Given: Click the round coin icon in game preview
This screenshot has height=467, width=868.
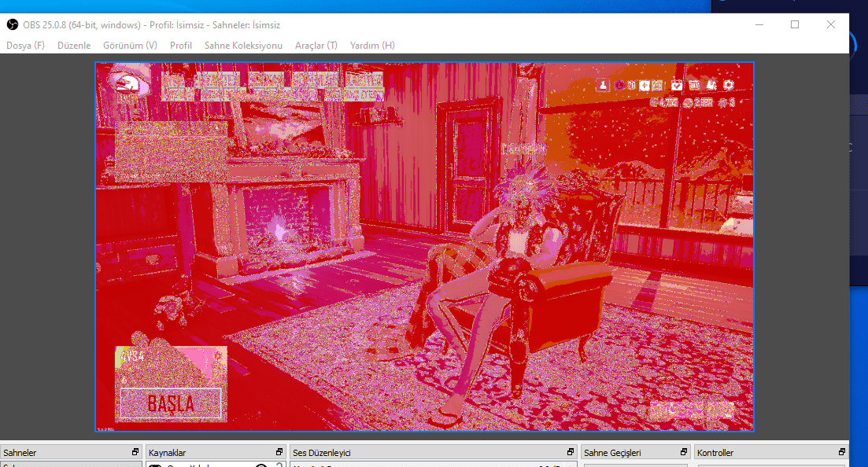Looking at the screenshot, I should tap(619, 85).
